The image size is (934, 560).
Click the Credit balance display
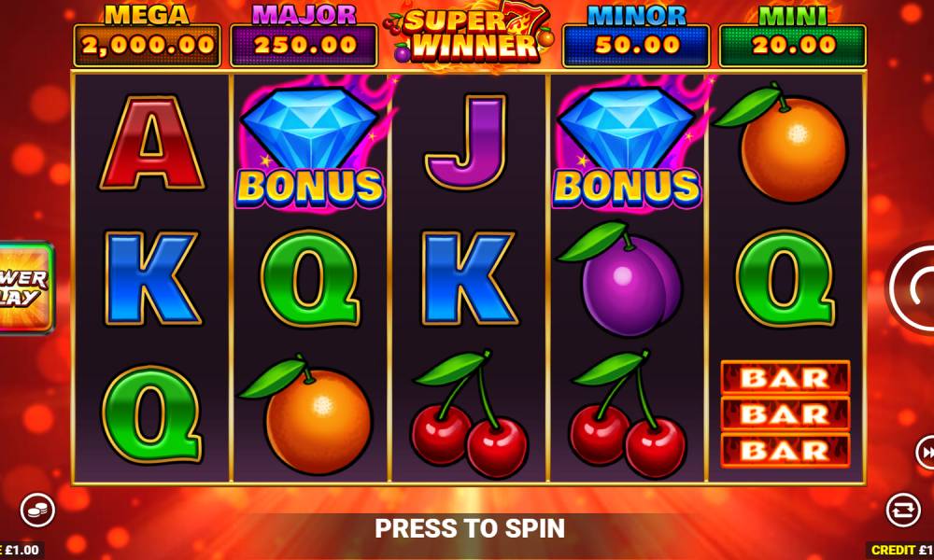899,550
